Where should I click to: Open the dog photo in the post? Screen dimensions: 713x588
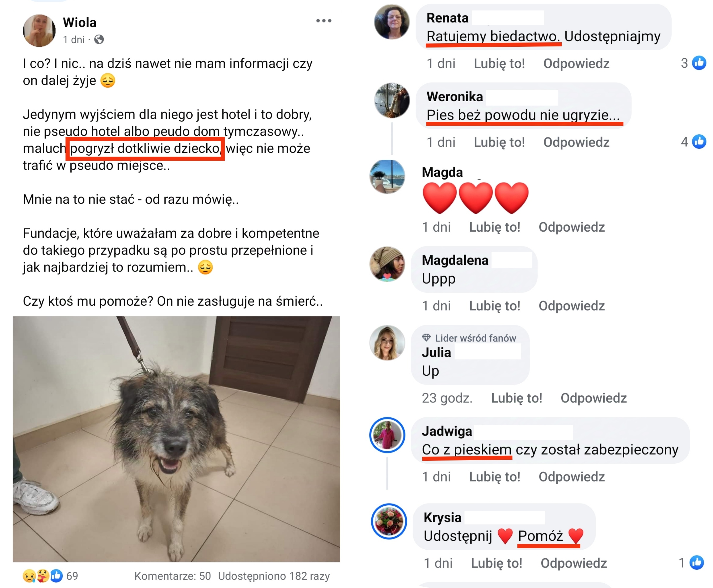176,439
